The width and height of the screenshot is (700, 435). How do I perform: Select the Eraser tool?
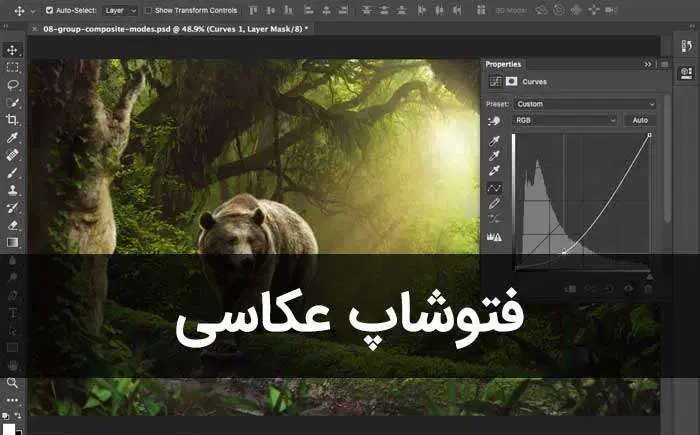click(12, 225)
